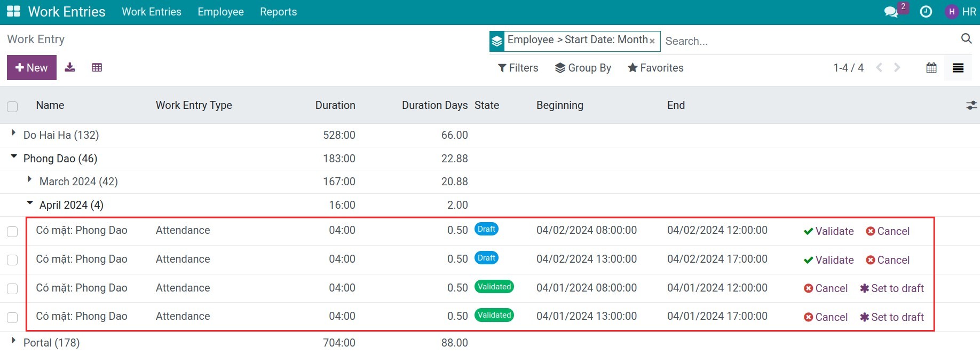Open the activities clock icon
980x354 pixels.
pos(926,11)
